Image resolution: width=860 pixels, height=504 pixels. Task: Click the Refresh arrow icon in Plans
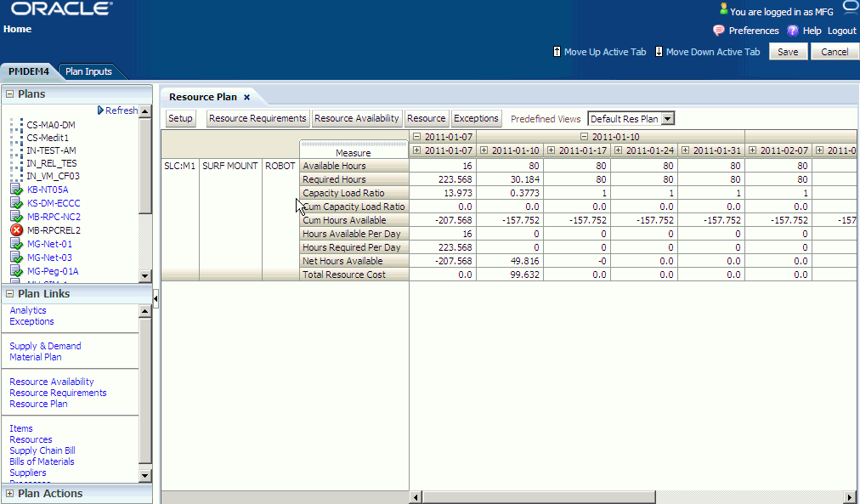pyautogui.click(x=100, y=110)
